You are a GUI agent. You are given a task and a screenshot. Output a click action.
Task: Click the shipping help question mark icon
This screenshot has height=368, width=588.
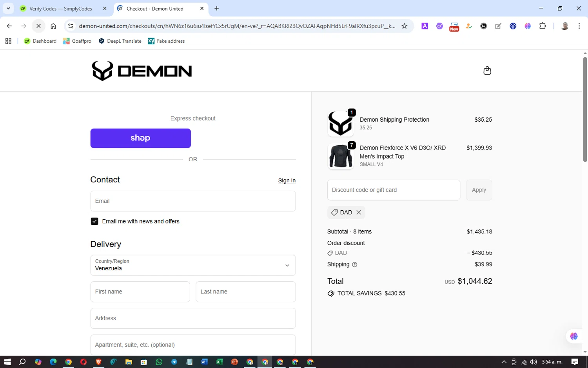[355, 264]
